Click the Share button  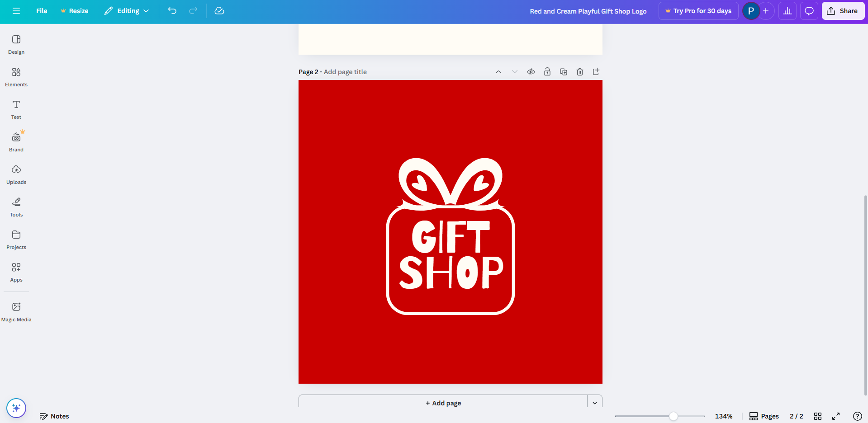point(843,11)
